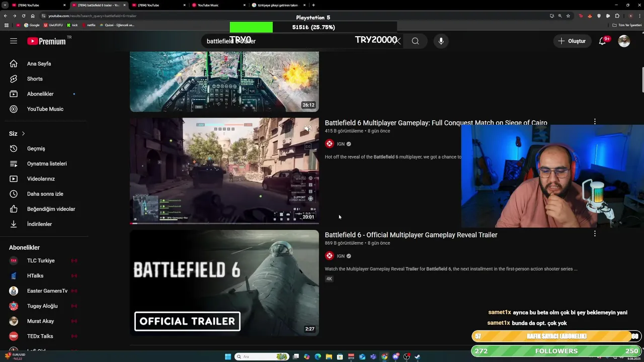Click the search magnifier button
The image size is (644, 362).
click(415, 41)
